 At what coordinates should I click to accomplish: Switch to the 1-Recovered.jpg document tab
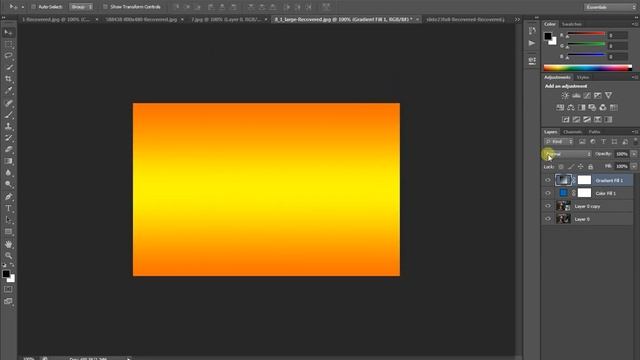56,20
